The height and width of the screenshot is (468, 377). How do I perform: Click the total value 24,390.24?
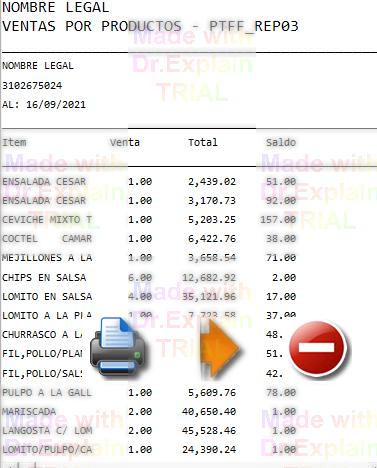click(209, 450)
